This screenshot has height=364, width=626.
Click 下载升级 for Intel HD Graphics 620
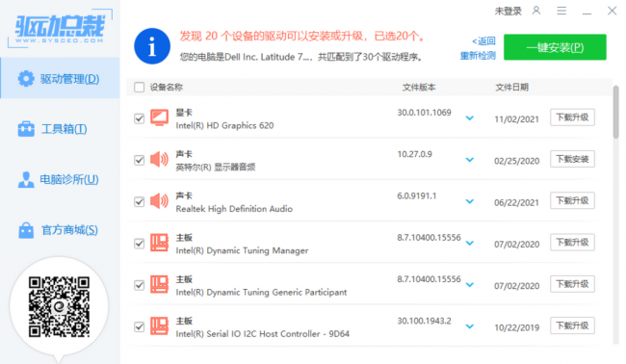coord(572,117)
